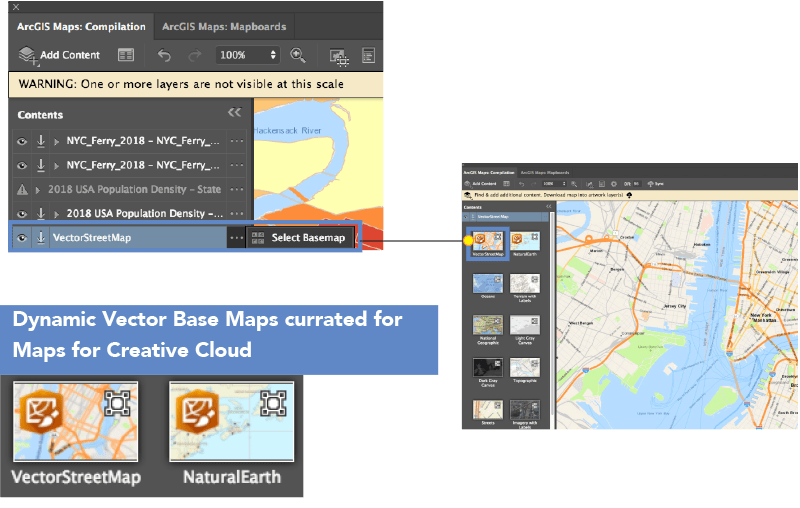Click the download cloud icon in the yellow info banner
Screen dimensions: 800x508
tap(629, 195)
